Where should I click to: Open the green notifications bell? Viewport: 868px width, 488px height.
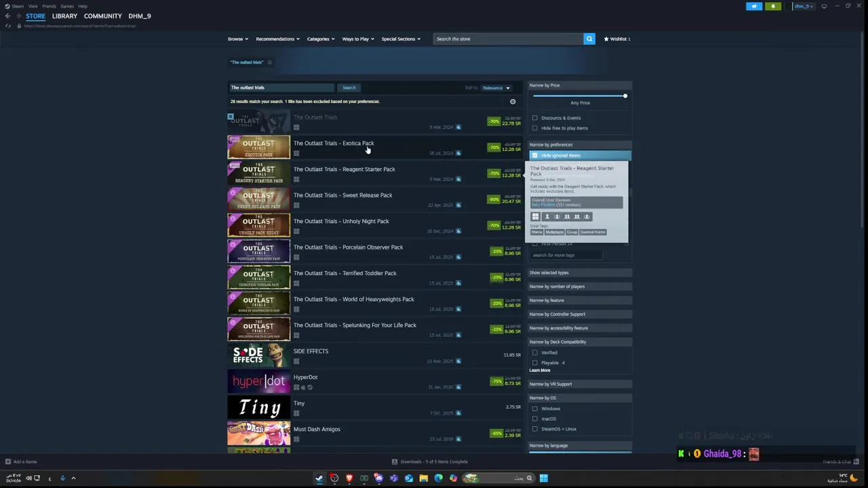click(x=773, y=6)
